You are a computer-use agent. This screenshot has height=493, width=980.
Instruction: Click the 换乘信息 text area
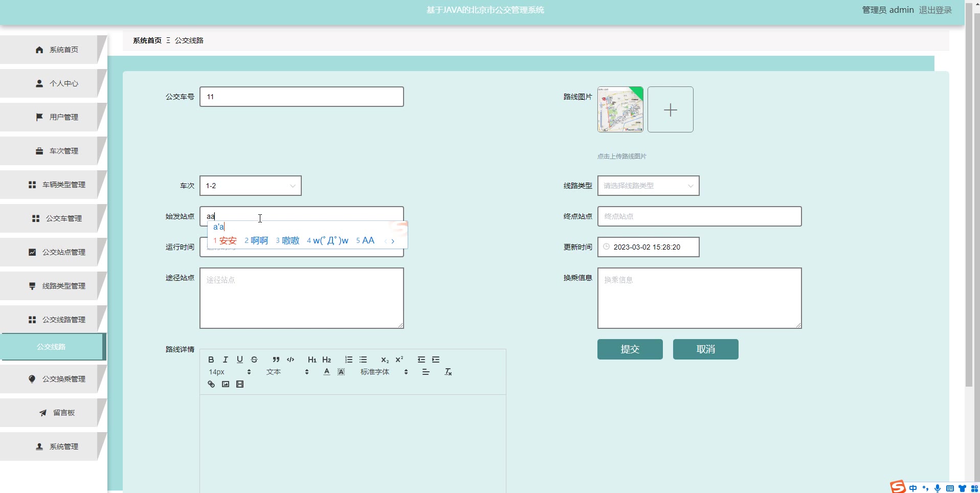tap(699, 298)
